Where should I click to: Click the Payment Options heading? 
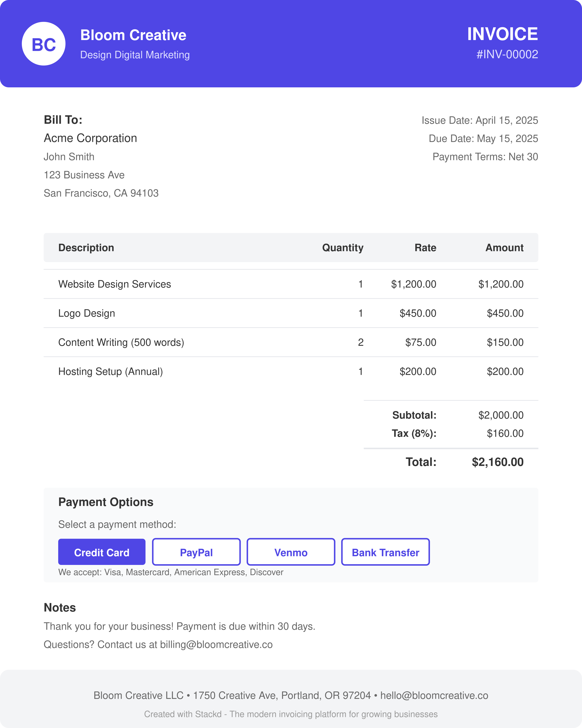click(x=106, y=502)
